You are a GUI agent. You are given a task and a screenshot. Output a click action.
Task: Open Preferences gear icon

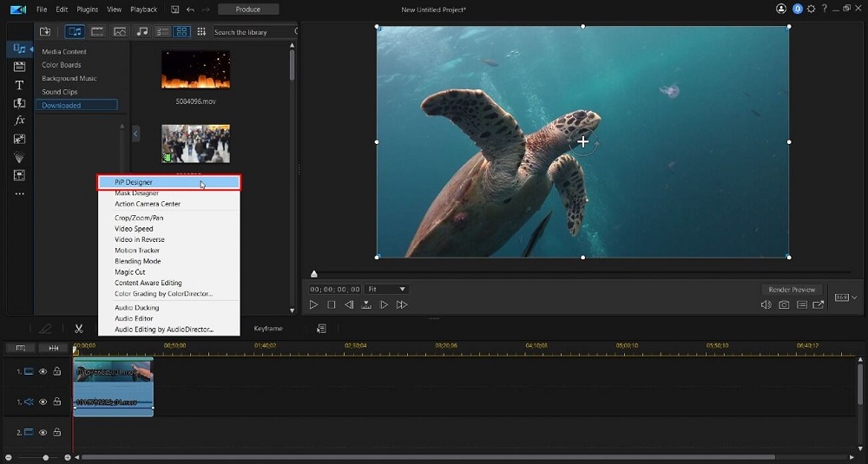point(812,9)
